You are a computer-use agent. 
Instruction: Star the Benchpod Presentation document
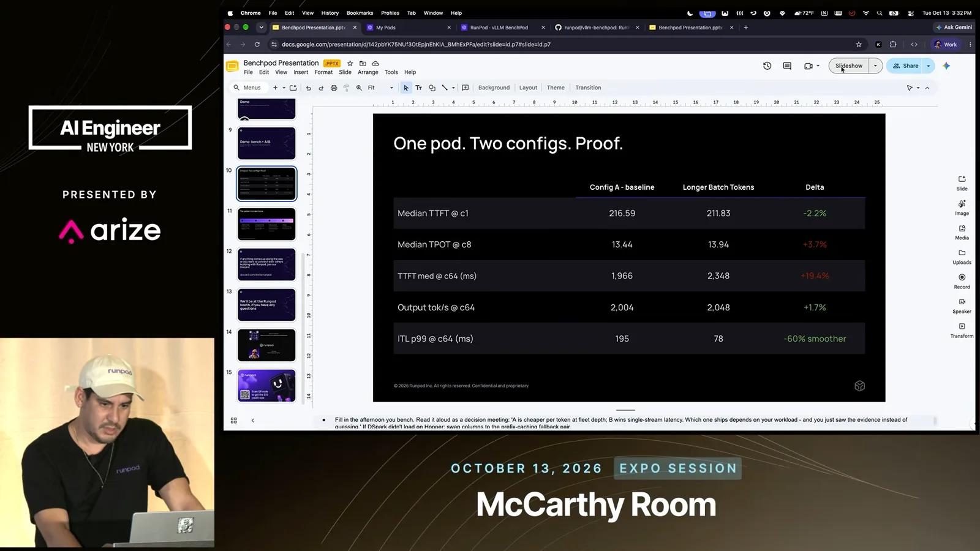point(350,63)
